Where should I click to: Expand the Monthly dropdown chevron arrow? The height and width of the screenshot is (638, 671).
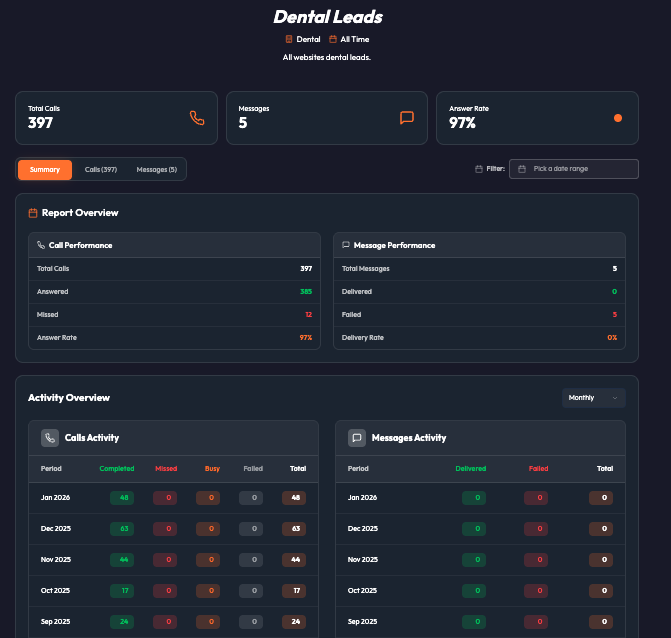click(x=615, y=398)
